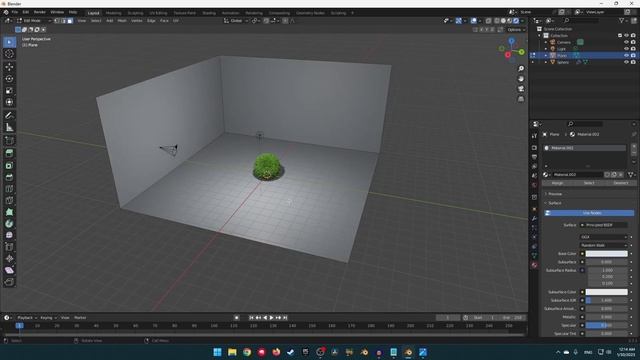Select the Rotate tool
The image size is (640, 360).
tap(9, 78)
